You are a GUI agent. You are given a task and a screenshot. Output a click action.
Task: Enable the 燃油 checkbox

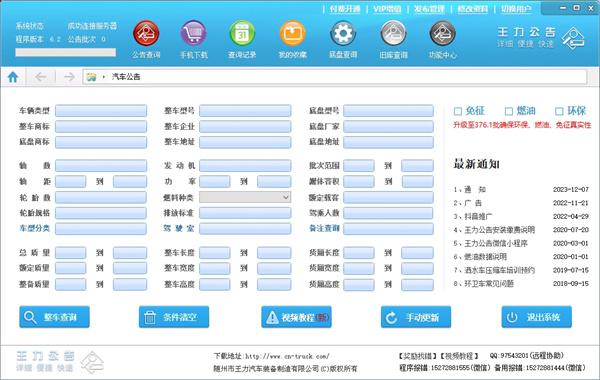click(509, 111)
